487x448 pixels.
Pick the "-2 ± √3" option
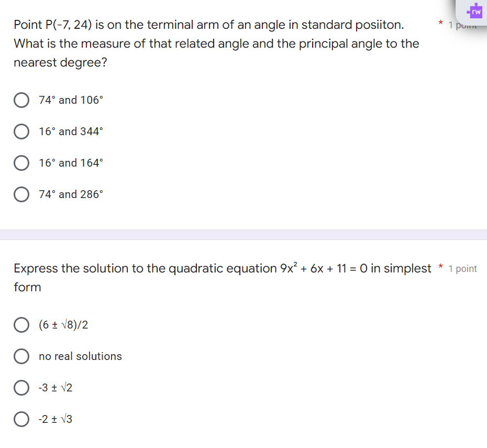tap(21, 419)
